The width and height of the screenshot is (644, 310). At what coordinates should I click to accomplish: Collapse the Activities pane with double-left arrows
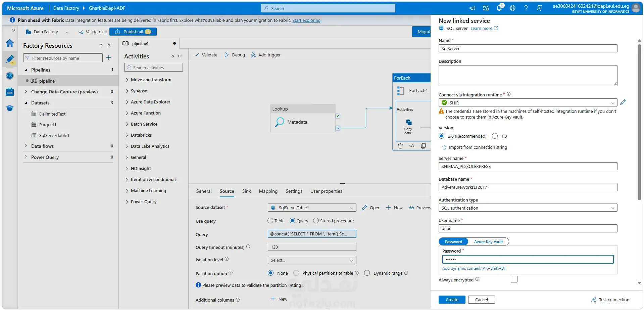tap(180, 56)
